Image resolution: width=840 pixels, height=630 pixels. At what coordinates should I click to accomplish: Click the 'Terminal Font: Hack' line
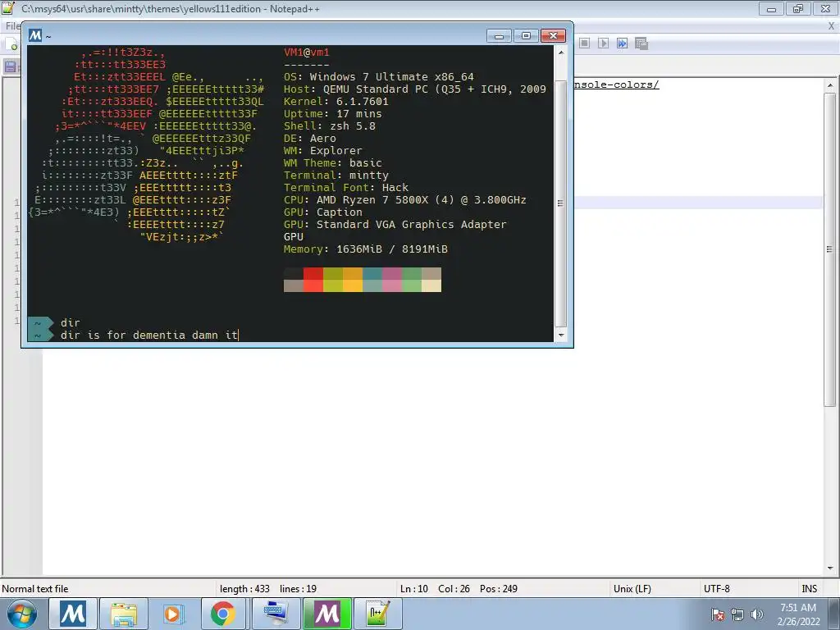coord(346,188)
